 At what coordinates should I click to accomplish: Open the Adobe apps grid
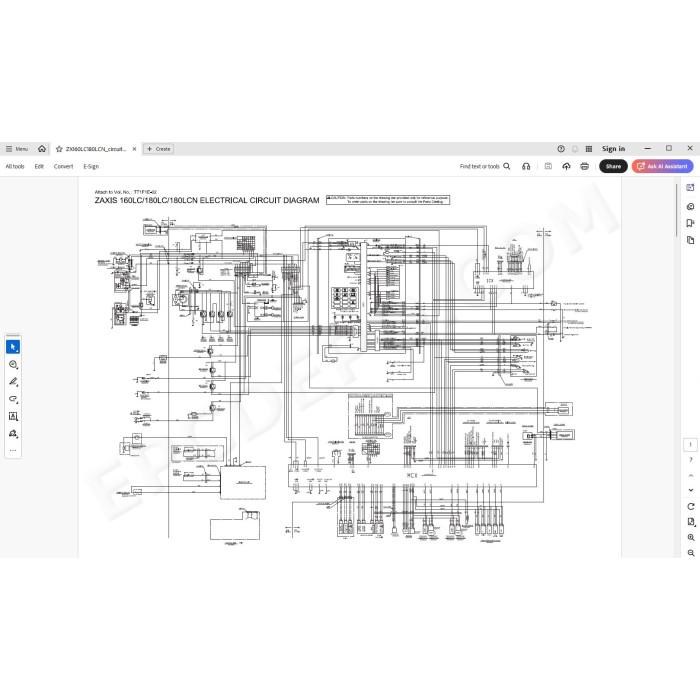click(589, 149)
